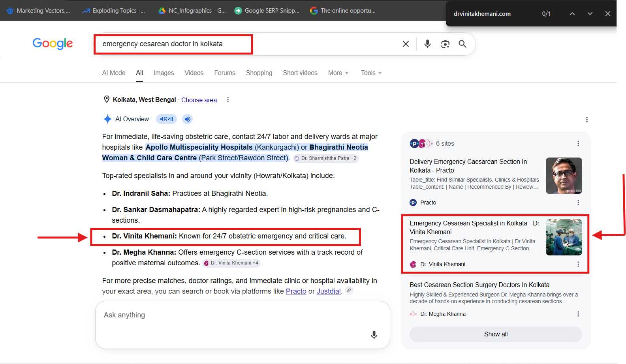Click the AI Overview sparkle icon
626x364 pixels.
point(107,119)
